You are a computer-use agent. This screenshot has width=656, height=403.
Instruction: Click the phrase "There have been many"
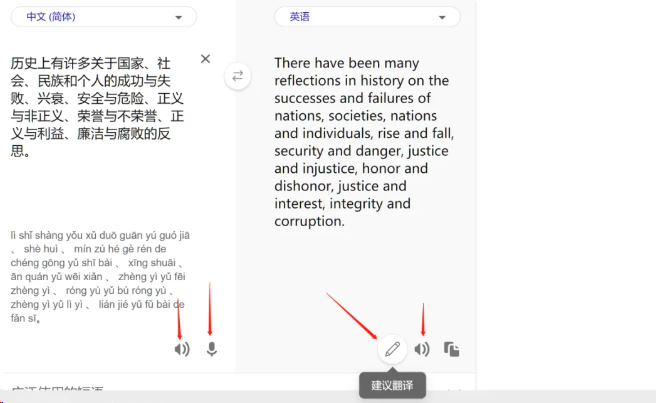[347, 63]
